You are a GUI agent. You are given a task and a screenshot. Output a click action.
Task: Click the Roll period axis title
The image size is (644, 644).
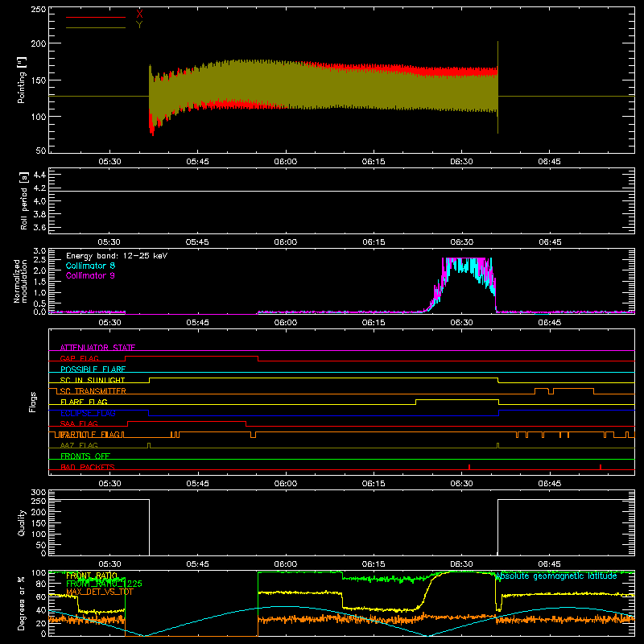(x=24, y=201)
